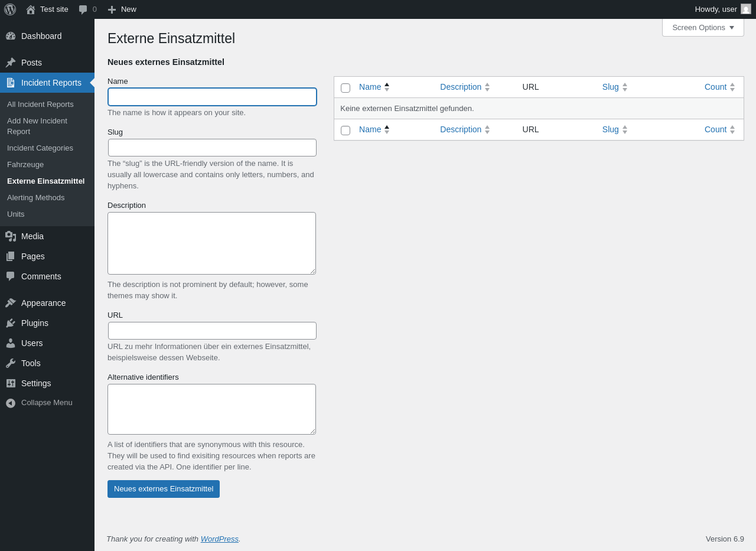The image size is (756, 551).
Task: Click the Posts pushpin icon
Action: coord(11,63)
